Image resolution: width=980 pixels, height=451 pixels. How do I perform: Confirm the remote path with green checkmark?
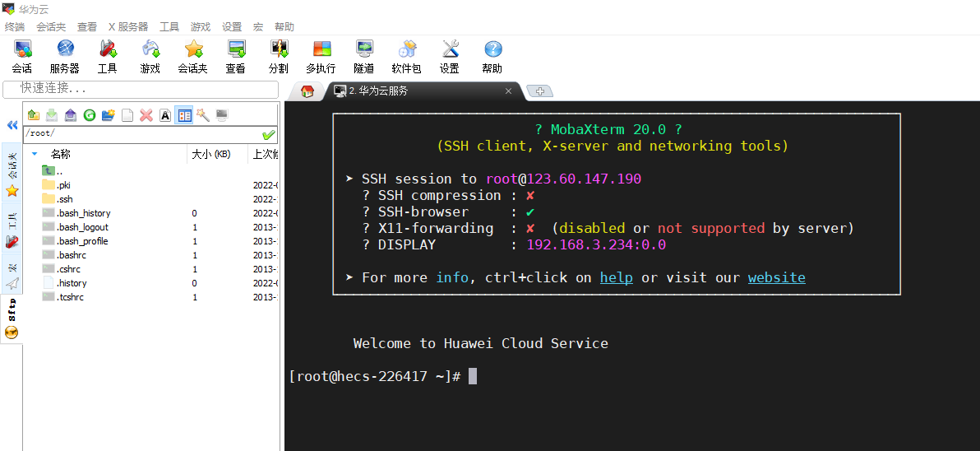pos(268,134)
